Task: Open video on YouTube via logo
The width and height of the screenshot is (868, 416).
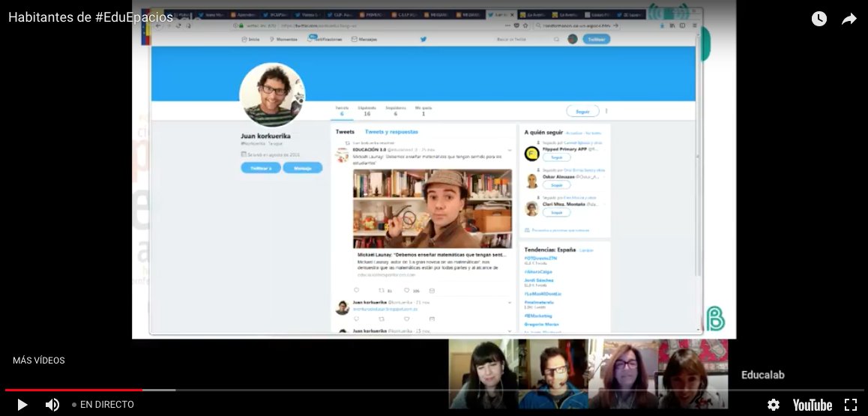Action: tap(812, 405)
